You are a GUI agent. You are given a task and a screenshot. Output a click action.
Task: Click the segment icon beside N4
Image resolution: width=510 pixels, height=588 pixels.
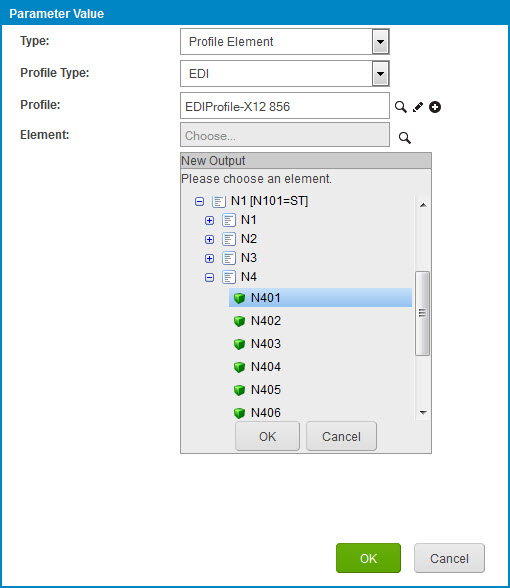(229, 277)
